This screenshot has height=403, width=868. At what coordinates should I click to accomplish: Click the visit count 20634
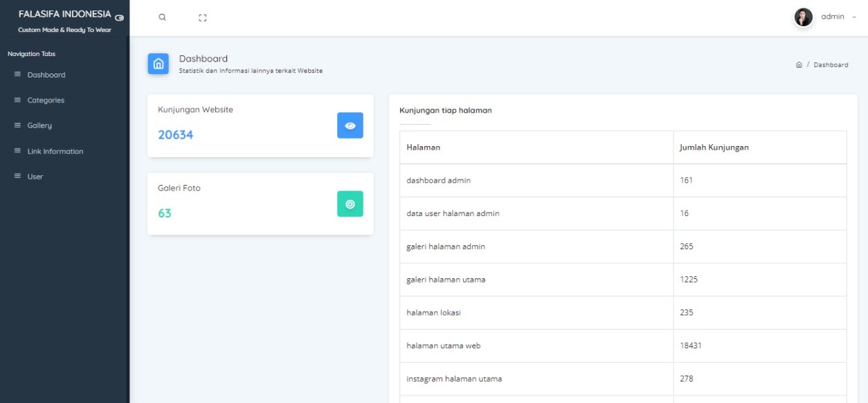click(176, 135)
